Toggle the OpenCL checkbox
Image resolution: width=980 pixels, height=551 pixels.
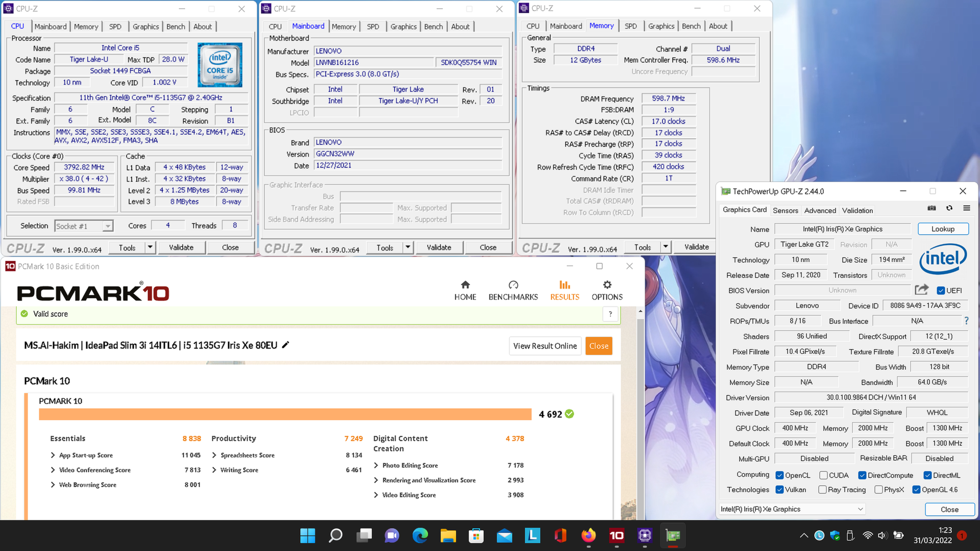[x=779, y=475]
